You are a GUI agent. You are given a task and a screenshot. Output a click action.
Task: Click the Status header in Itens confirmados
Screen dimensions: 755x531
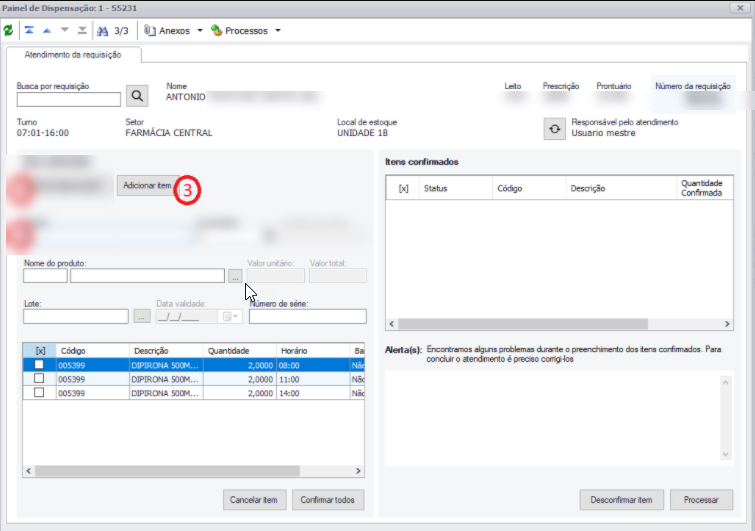point(456,188)
